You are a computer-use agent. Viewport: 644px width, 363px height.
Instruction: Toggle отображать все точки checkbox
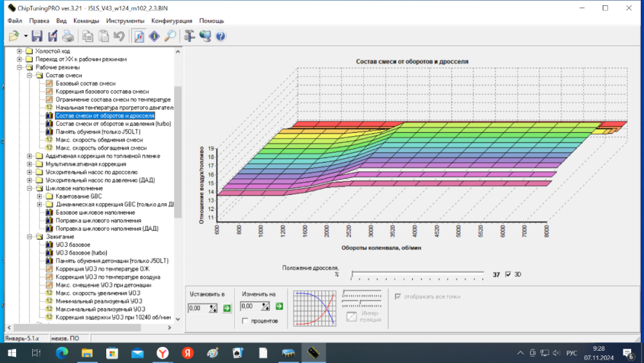coord(398,297)
